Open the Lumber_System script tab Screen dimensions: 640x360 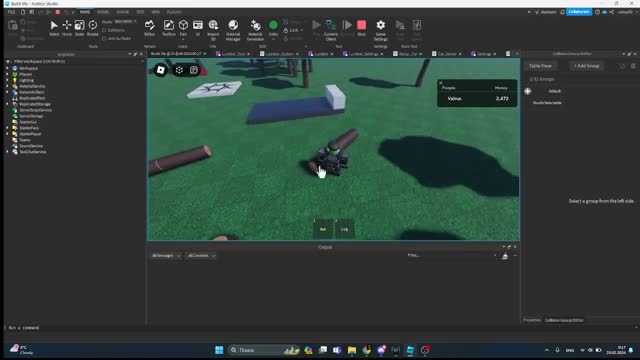click(279, 54)
